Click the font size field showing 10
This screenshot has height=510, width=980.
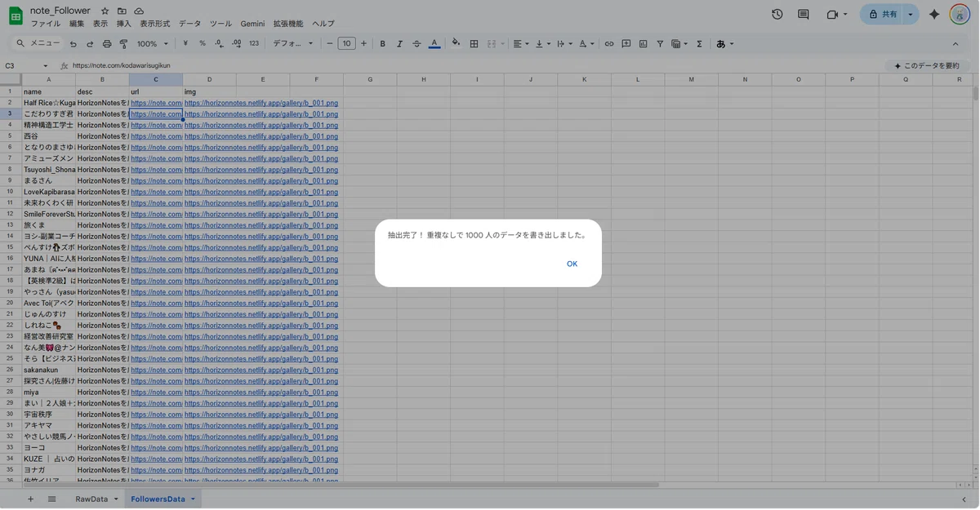click(x=346, y=44)
